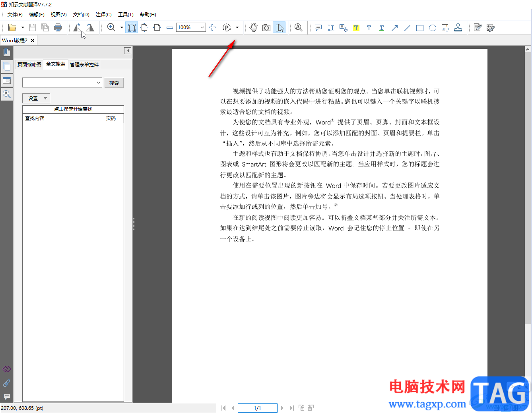Open the zoom tool dropdown arrow

[x=122, y=27]
